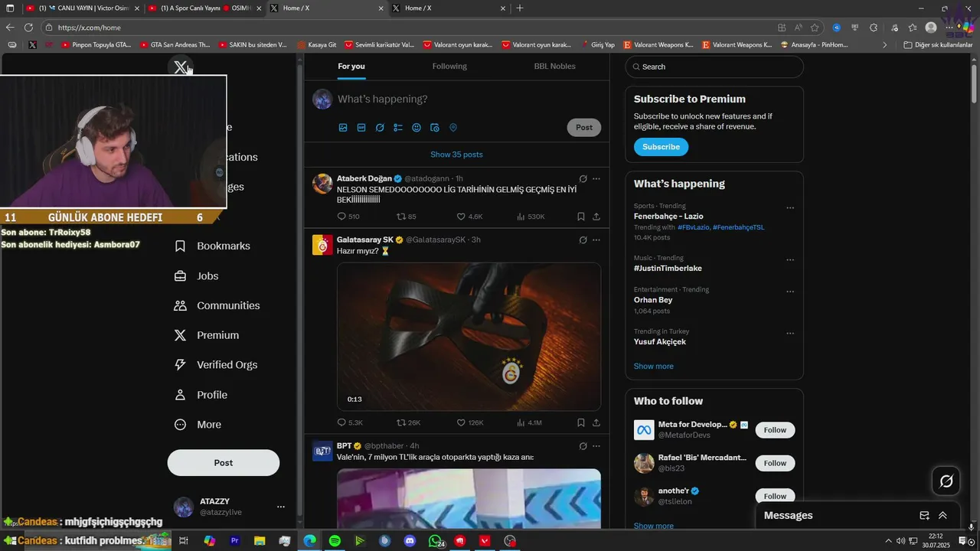
Task: Open Verified Orgs in the sidebar
Action: point(216,365)
